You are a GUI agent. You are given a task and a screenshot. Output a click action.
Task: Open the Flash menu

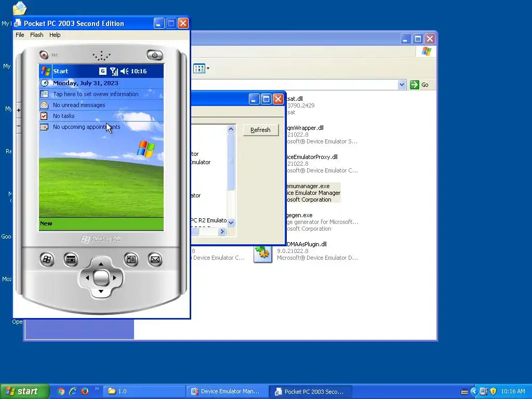click(37, 35)
